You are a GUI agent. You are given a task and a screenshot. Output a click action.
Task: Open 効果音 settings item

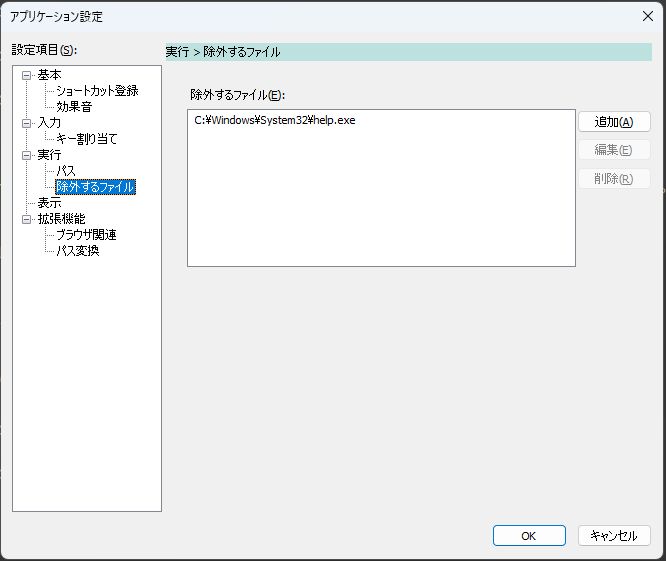pos(74,107)
